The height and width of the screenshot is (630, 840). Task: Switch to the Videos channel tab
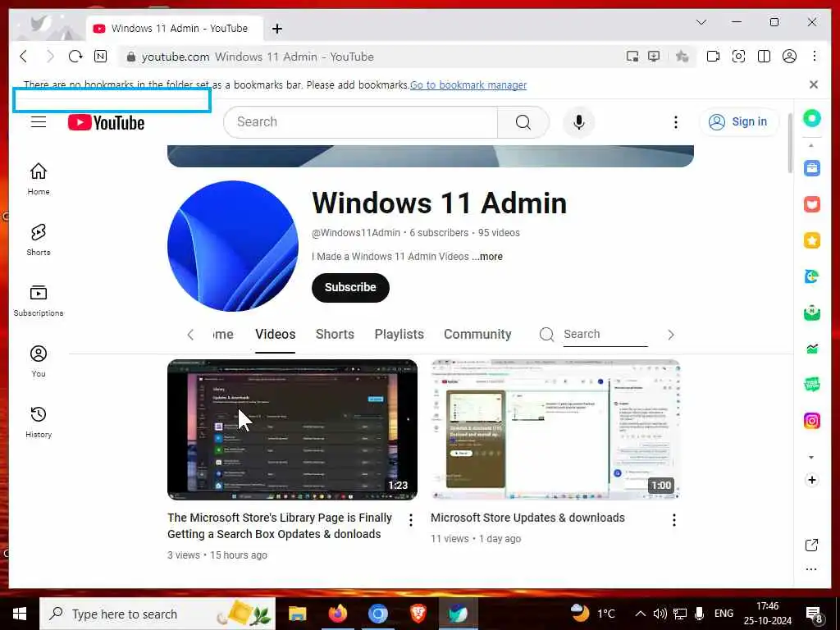pos(276,335)
